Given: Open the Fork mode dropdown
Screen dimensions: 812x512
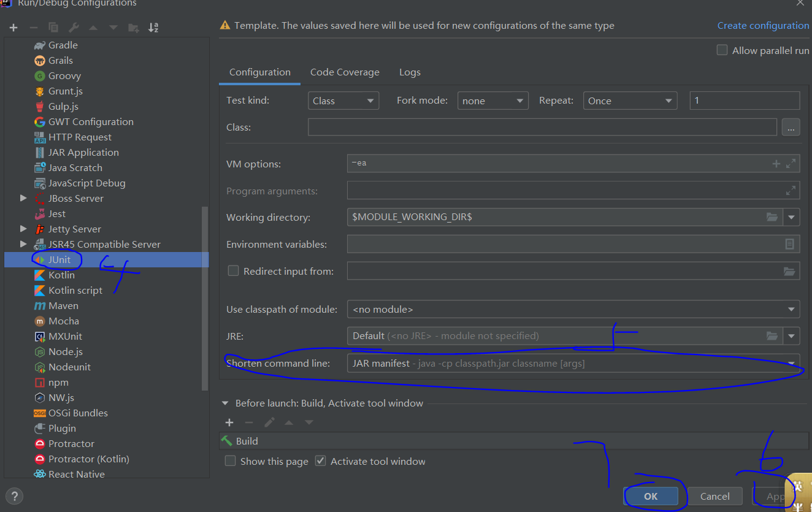Looking at the screenshot, I should [x=492, y=101].
